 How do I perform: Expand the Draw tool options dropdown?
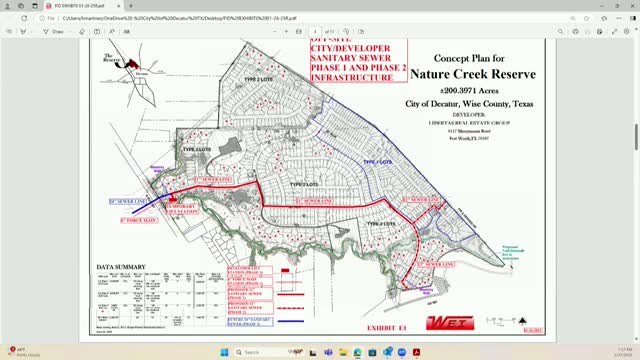point(70,31)
